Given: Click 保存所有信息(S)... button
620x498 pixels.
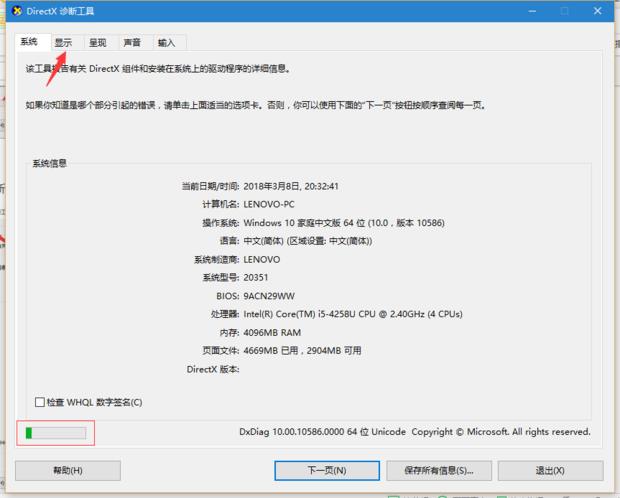Looking at the screenshot, I should pos(439,470).
